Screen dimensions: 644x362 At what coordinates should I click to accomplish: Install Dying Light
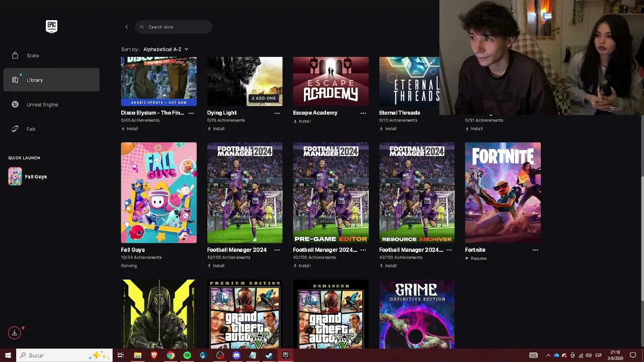pyautogui.click(x=216, y=129)
